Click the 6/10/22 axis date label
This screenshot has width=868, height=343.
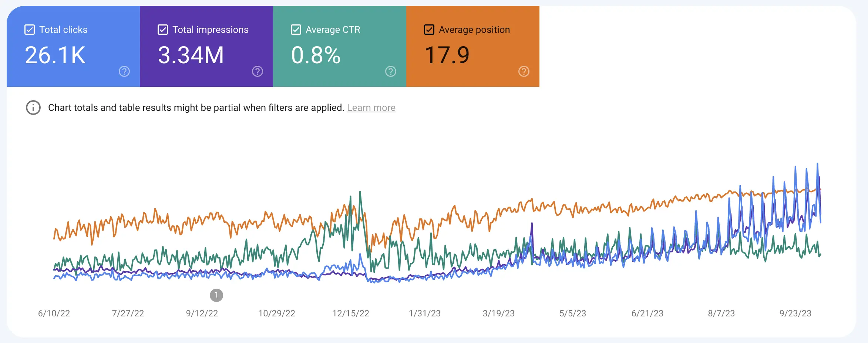click(54, 313)
